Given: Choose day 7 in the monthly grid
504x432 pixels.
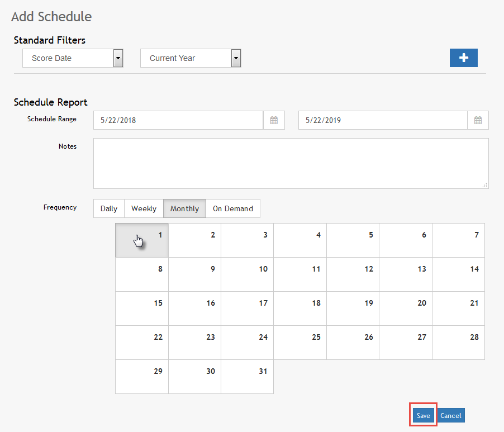Looking at the screenshot, I should pyautogui.click(x=458, y=240).
